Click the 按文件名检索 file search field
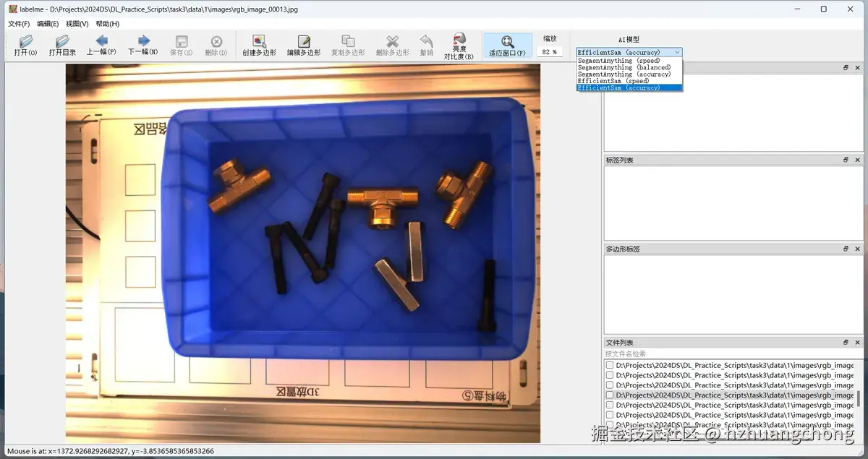 point(733,354)
